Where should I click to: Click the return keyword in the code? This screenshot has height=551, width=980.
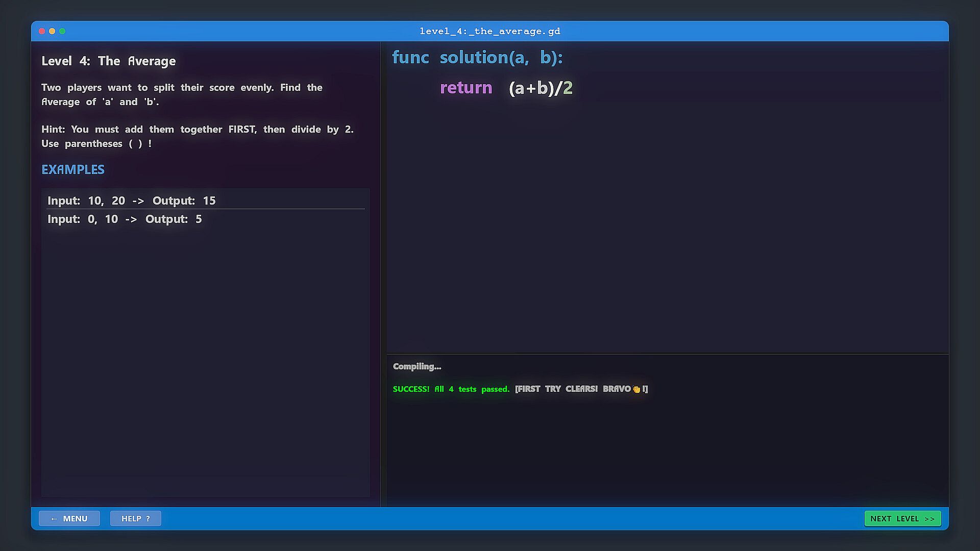(465, 88)
